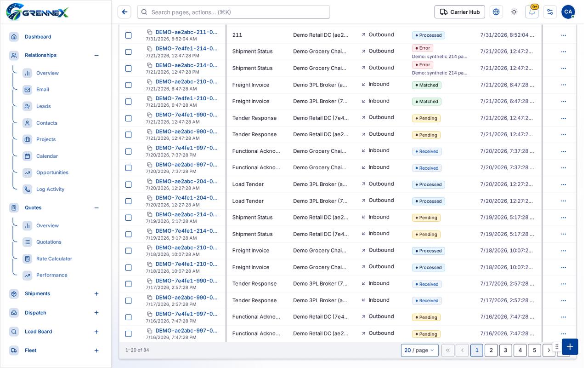Go to page 5 in pagination
This screenshot has height=368, width=588.
pos(534,351)
